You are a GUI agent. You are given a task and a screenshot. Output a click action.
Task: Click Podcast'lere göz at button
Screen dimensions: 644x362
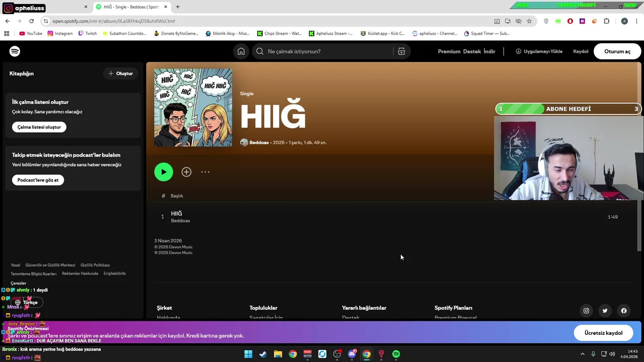click(x=38, y=180)
